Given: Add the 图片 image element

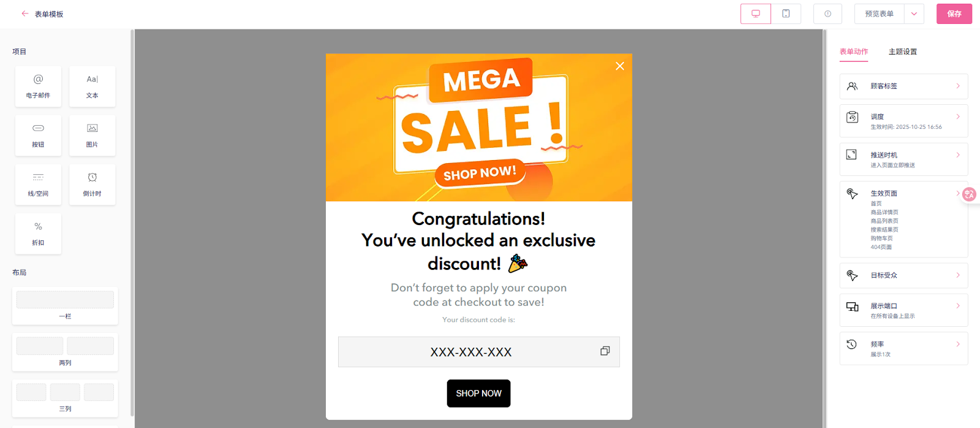Looking at the screenshot, I should click(x=92, y=136).
